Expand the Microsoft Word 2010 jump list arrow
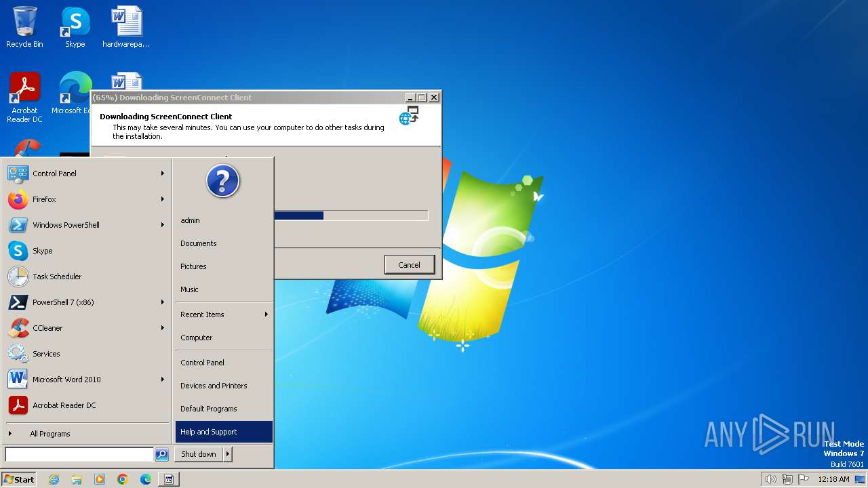The width and height of the screenshot is (868, 488). click(163, 380)
